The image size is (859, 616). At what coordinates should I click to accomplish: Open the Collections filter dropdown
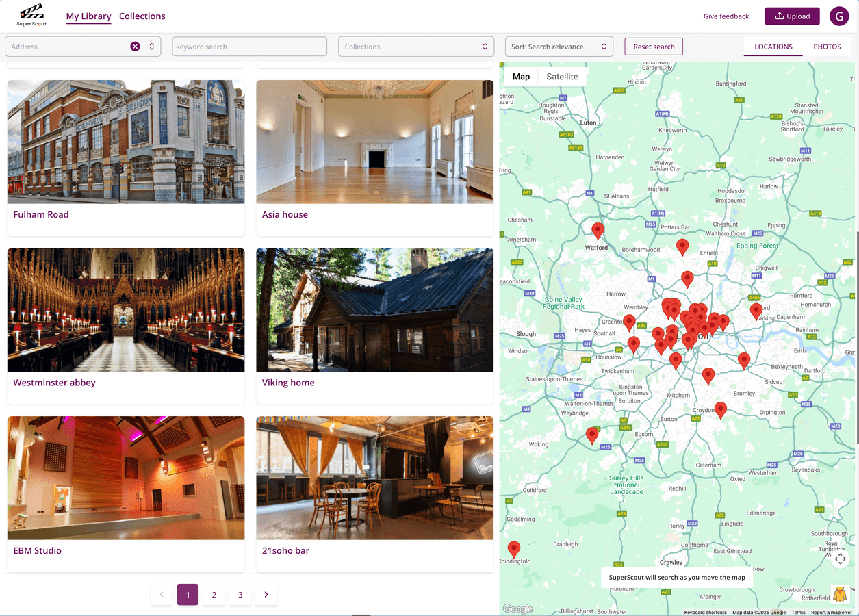[416, 47]
